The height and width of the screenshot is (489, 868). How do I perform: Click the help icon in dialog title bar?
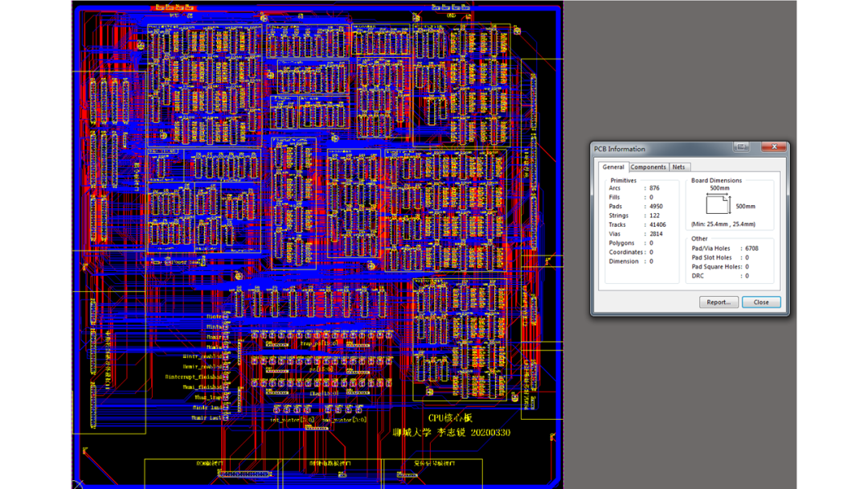point(742,146)
